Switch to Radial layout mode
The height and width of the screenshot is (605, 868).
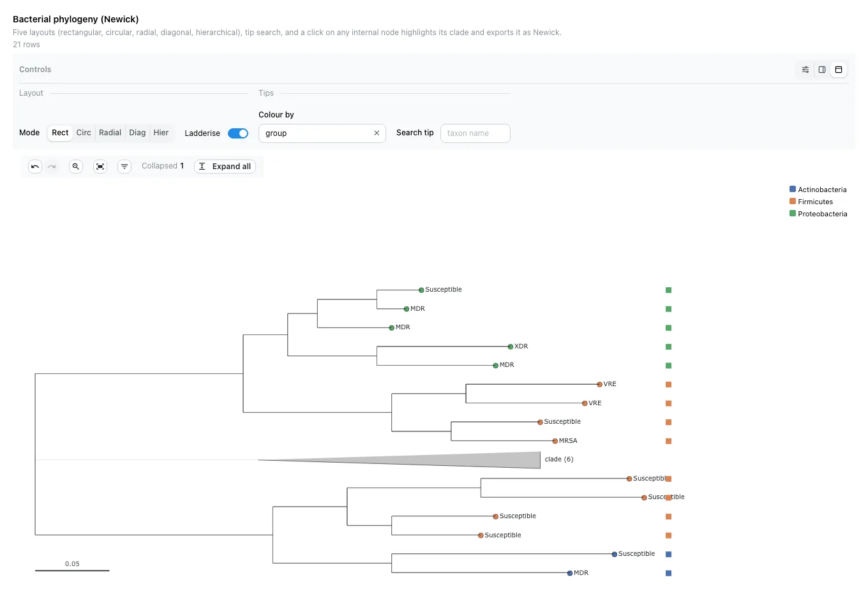110,133
